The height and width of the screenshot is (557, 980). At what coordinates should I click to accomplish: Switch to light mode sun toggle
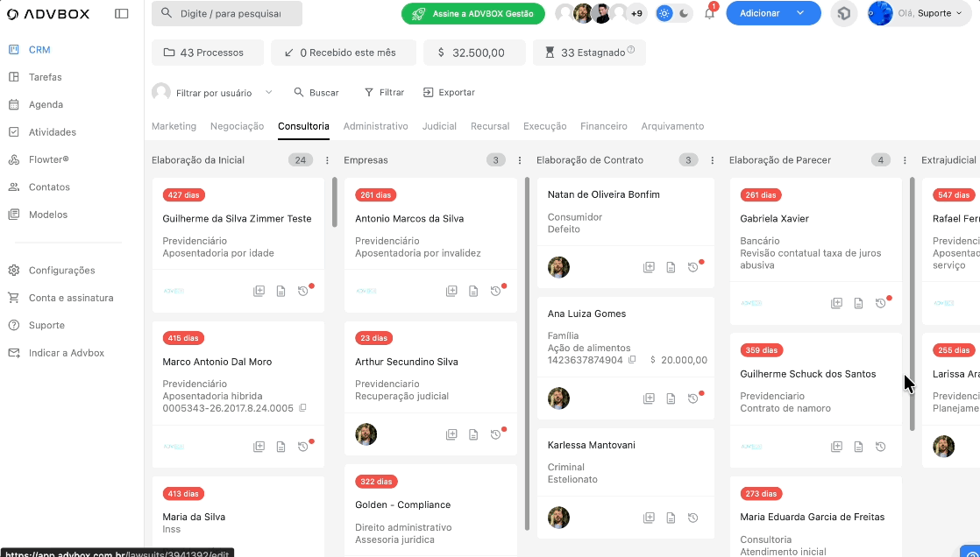[x=664, y=14]
